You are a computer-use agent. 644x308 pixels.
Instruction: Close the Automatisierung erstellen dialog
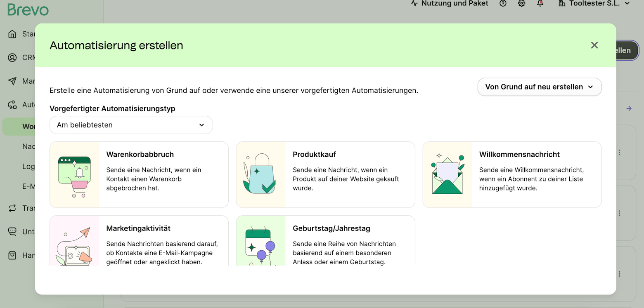pos(594,45)
